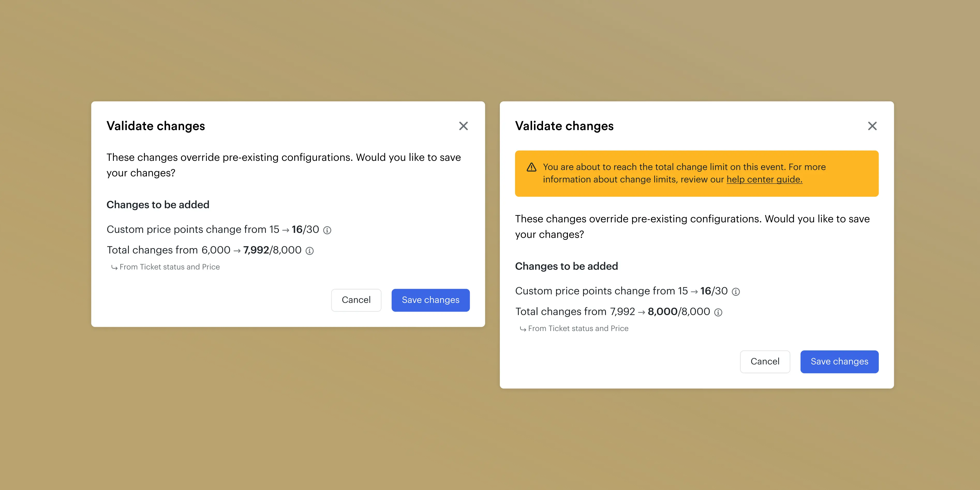
Task: Click info icon beside 16/30 in dialog without warning banner
Action: point(327,230)
